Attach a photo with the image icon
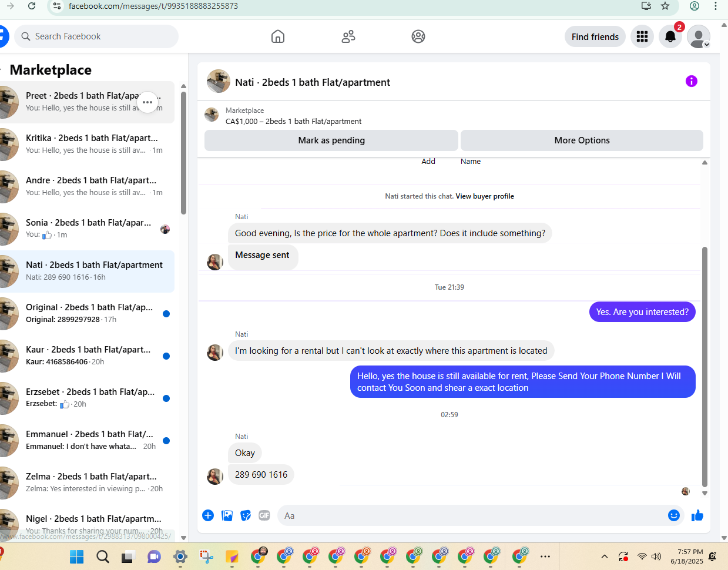 tap(227, 515)
